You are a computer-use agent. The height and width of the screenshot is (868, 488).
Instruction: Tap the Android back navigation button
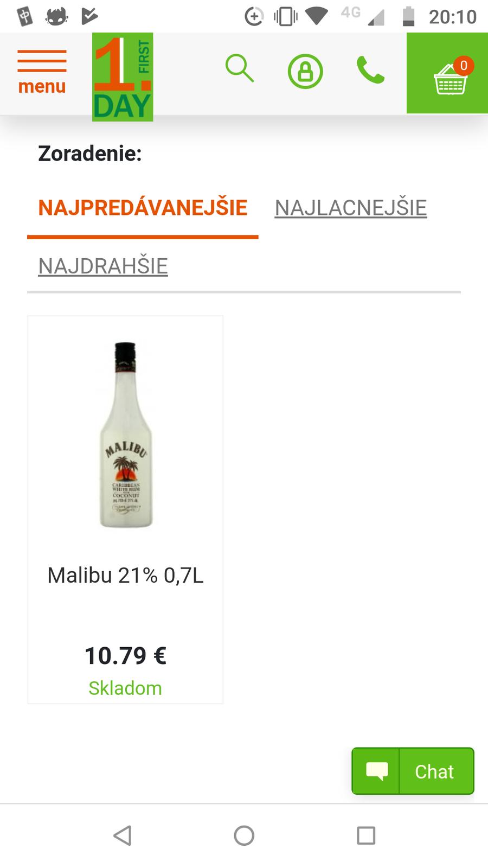122,835
